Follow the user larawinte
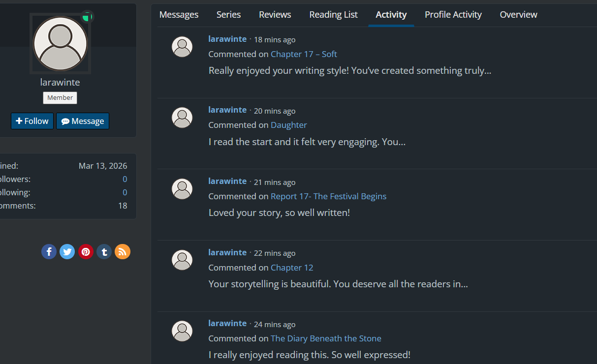597x364 pixels. [32, 121]
